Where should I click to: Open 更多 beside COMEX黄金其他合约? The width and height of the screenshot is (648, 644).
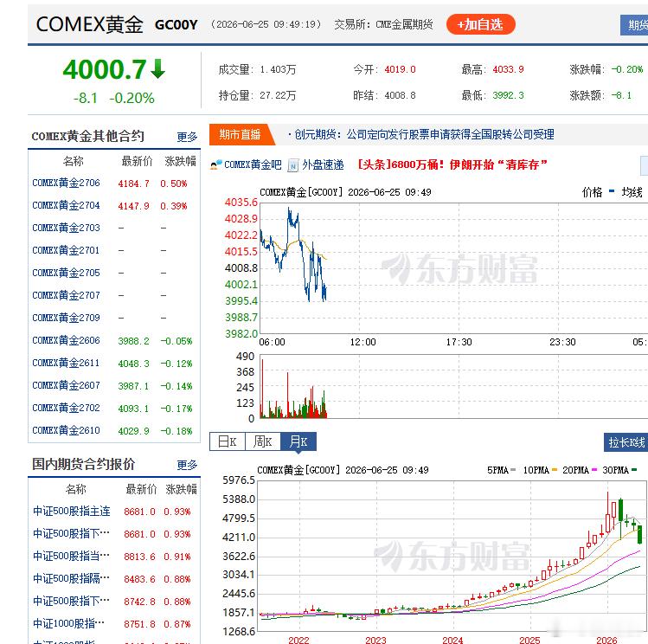tap(187, 137)
